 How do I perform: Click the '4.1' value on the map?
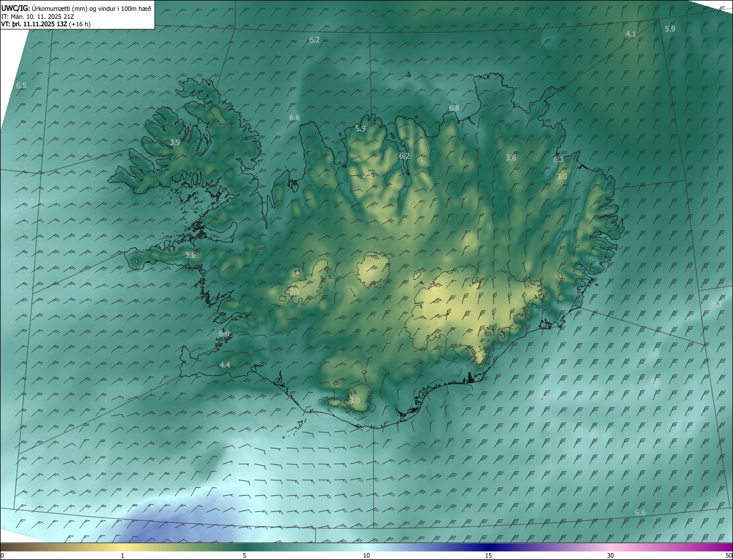tap(630, 34)
